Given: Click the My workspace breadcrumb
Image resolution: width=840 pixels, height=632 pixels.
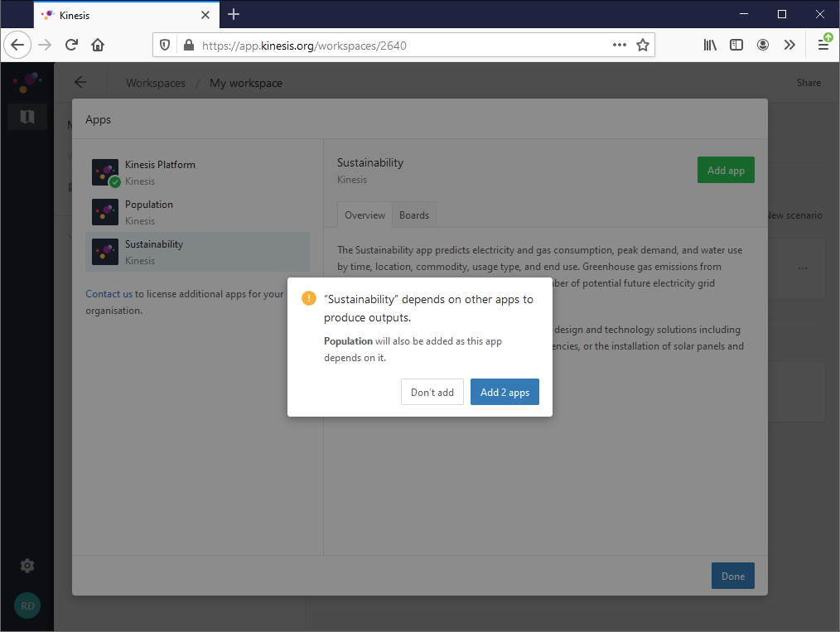Looking at the screenshot, I should point(246,83).
